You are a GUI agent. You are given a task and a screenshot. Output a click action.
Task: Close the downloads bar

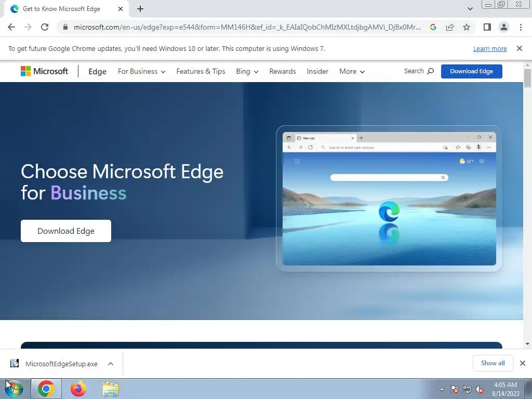523,363
